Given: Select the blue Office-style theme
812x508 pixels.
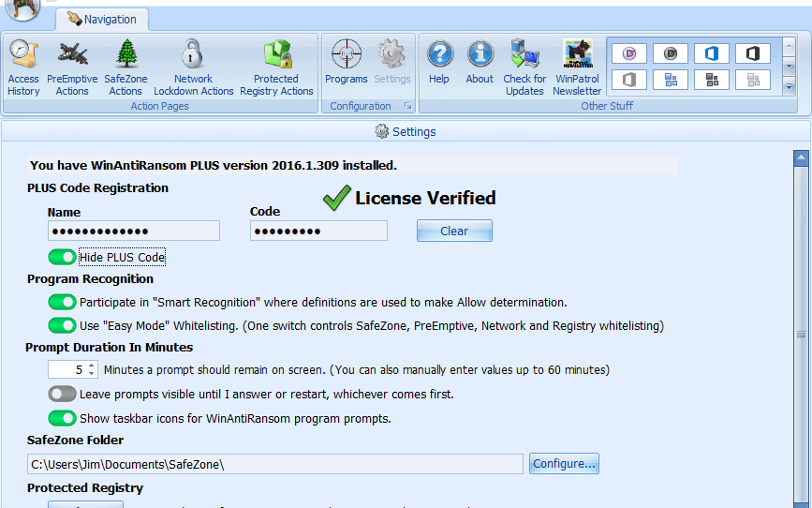Looking at the screenshot, I should click(712, 53).
